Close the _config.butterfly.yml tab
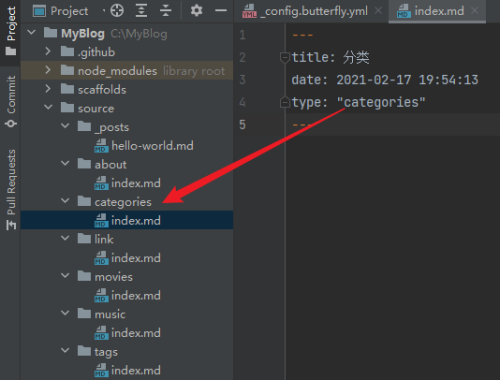The image size is (500, 380). [x=378, y=11]
